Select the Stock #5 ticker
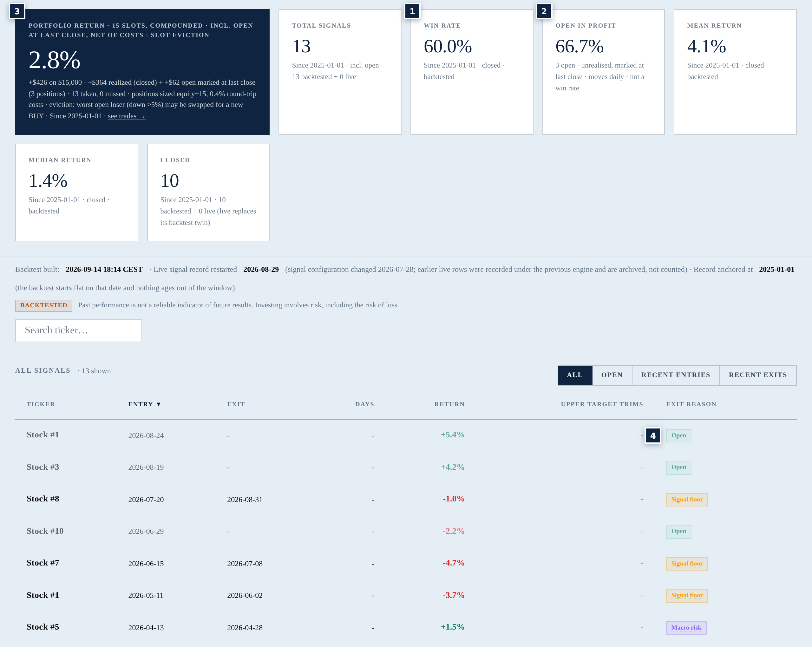Viewport: 812px width, 647px height. click(43, 627)
